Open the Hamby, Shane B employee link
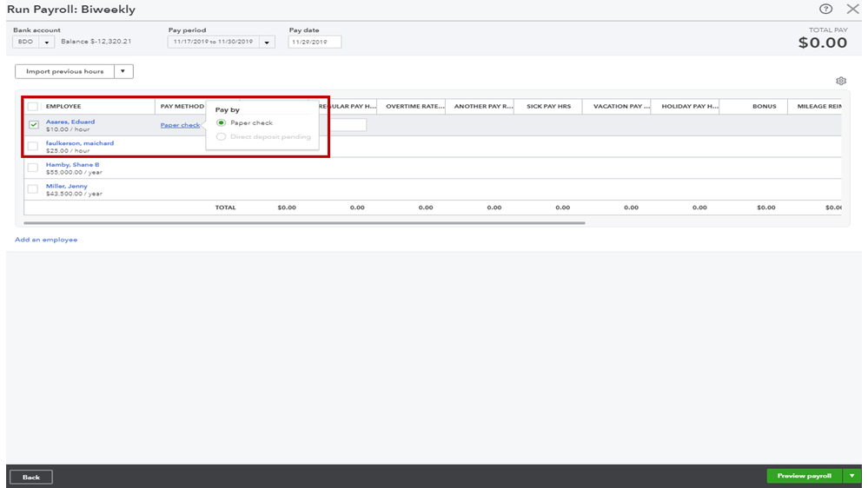Viewport: 868px width, 488px height. point(72,164)
